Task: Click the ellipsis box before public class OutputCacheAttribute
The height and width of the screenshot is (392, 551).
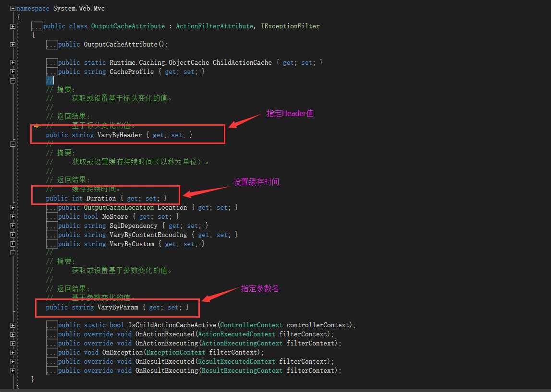Action: point(37,27)
